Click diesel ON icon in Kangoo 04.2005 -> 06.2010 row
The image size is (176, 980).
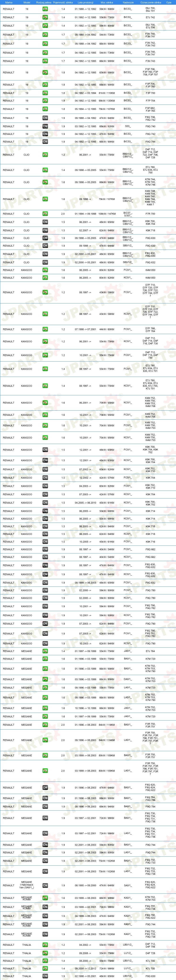45,503
